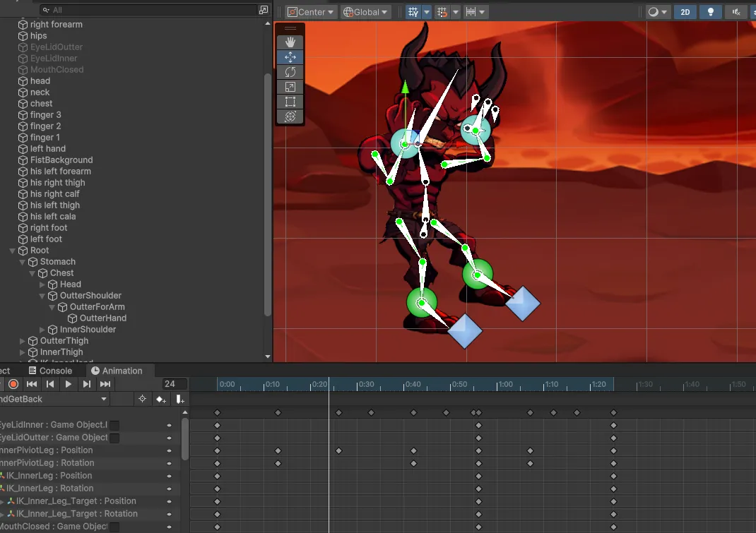Viewport: 756px width, 533px height.
Task: Tick the EyeLidInner Game Object checkbox
Action: (114, 425)
